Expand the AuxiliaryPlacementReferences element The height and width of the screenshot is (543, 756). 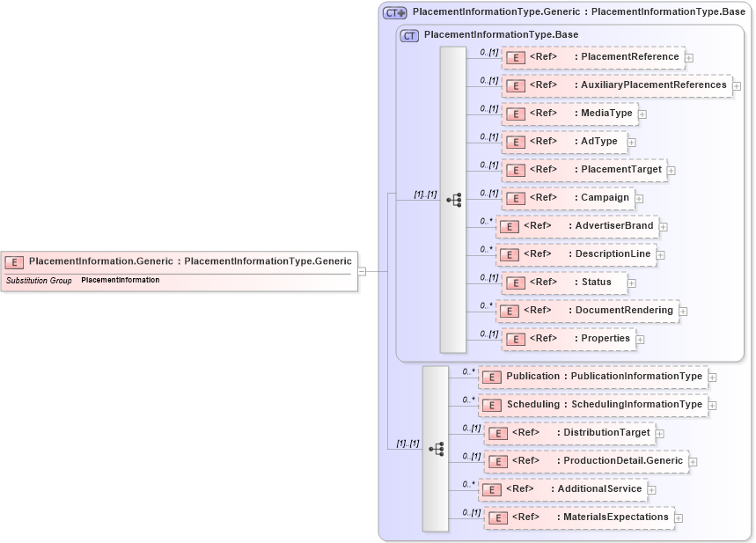pyautogui.click(x=737, y=85)
